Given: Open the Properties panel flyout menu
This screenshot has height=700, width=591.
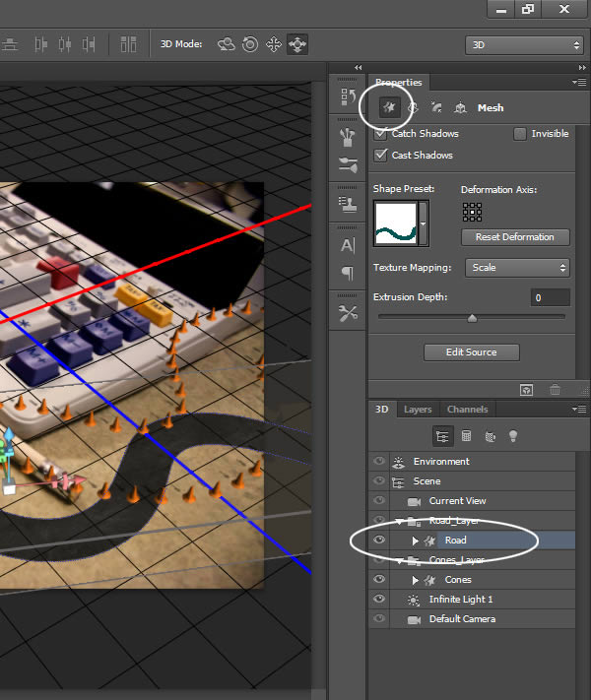Looking at the screenshot, I should click(579, 82).
